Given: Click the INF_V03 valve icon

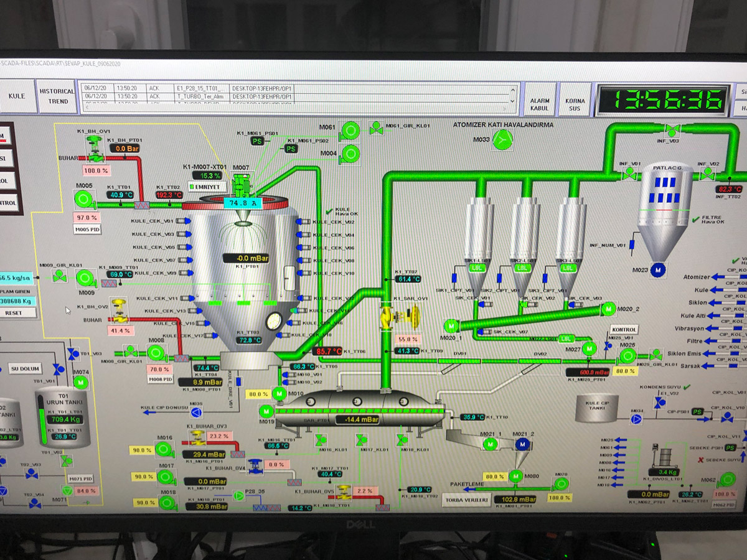Looking at the screenshot, I should (x=672, y=129).
